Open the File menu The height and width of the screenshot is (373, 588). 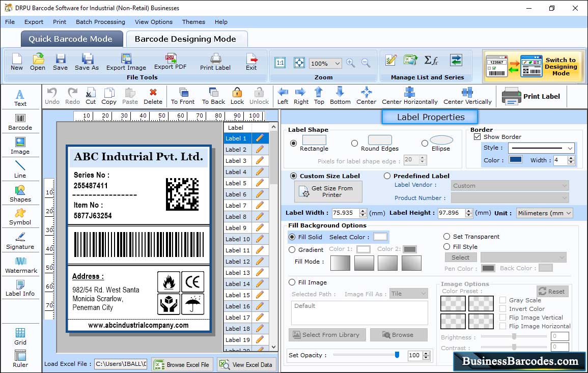[10, 22]
